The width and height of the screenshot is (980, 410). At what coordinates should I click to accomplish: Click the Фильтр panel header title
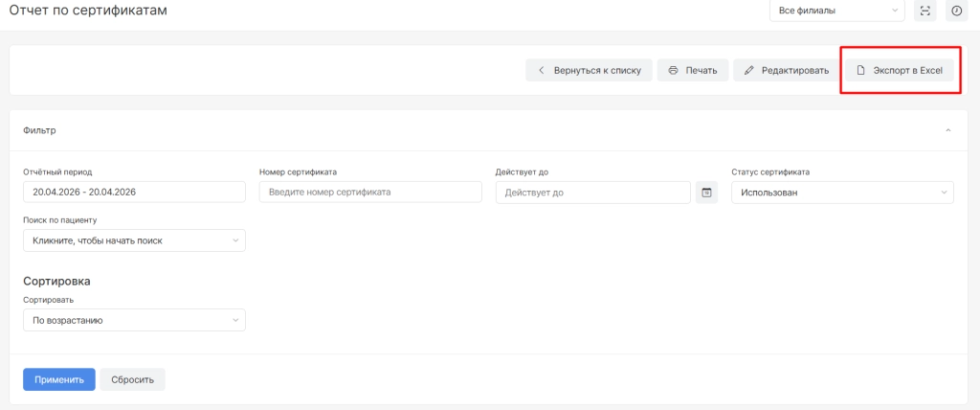click(39, 129)
